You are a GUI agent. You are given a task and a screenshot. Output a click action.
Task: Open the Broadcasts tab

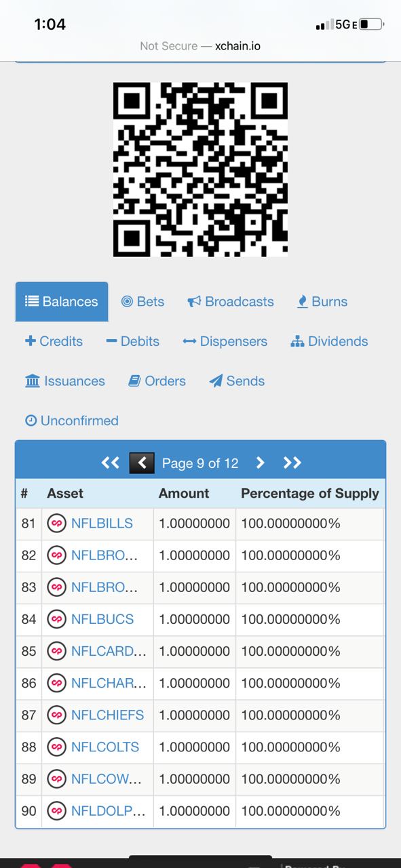point(231,302)
